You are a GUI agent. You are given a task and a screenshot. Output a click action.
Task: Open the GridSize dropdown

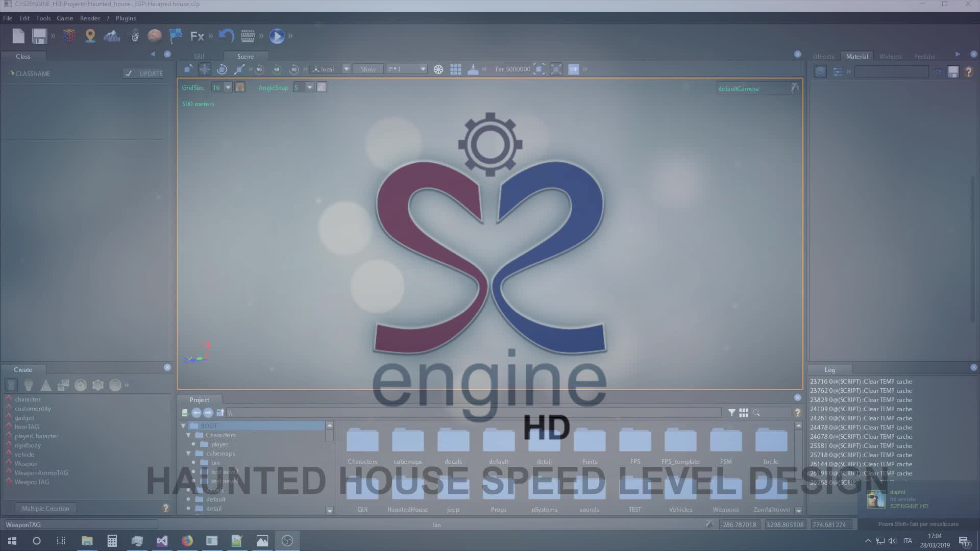[228, 87]
